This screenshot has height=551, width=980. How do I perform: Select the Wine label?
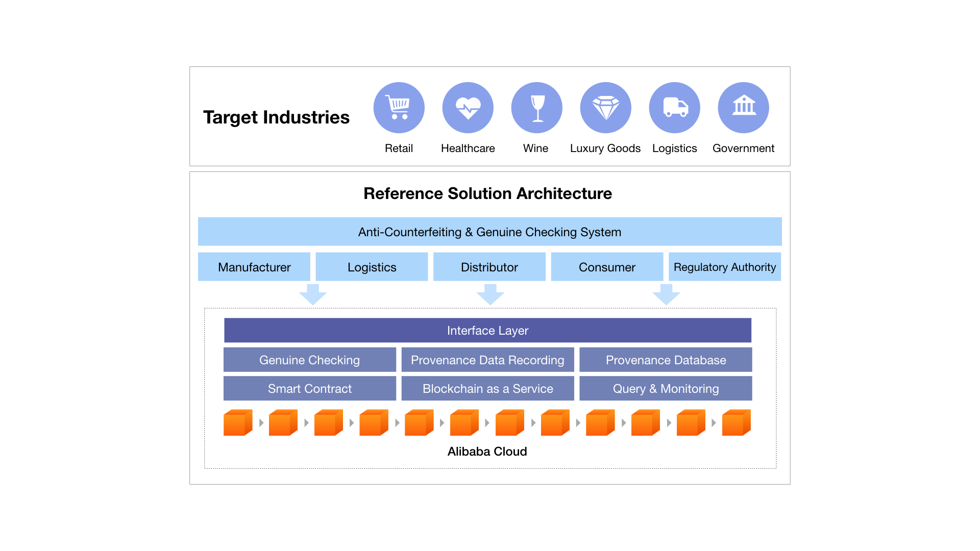535,148
